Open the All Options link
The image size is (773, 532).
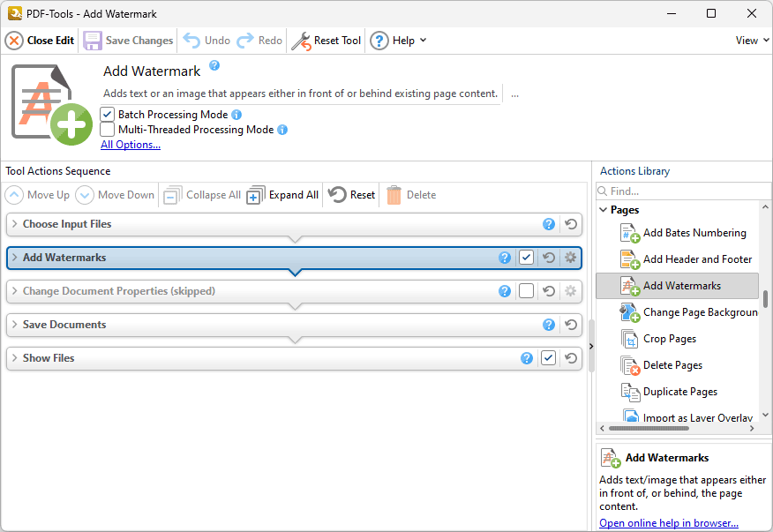(x=131, y=145)
